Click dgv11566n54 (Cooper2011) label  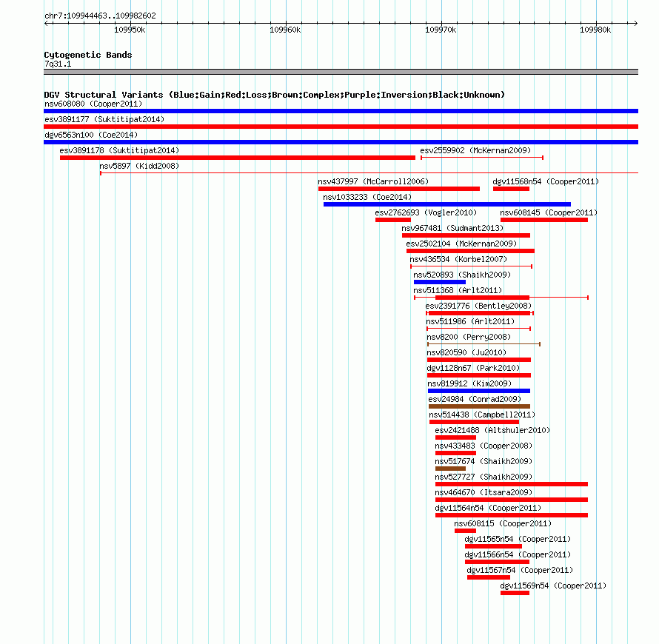click(x=518, y=554)
